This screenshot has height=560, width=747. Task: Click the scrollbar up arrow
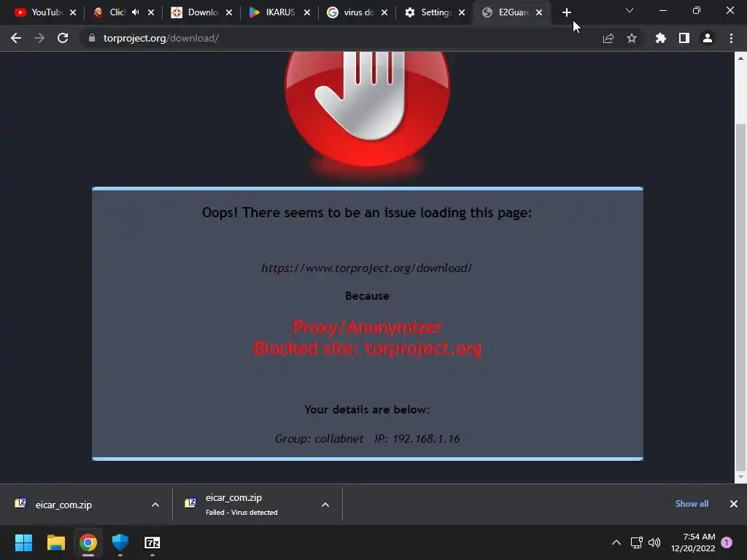click(740, 58)
